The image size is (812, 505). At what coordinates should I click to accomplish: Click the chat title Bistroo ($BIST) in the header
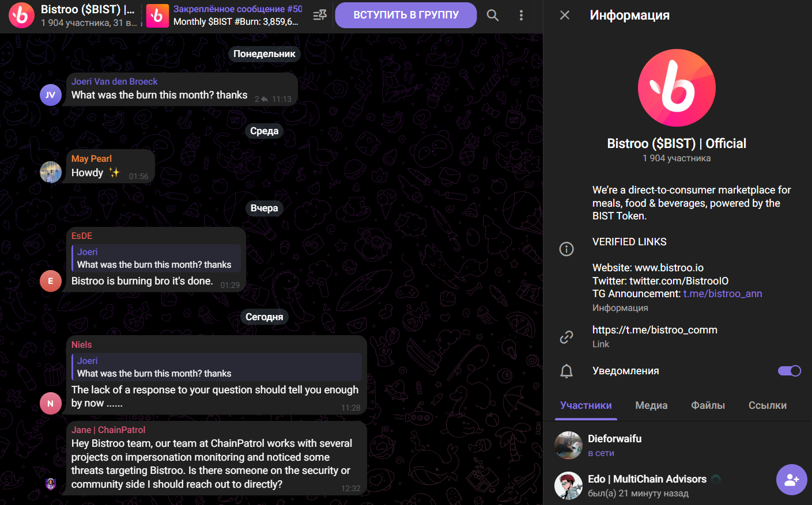coord(88,10)
